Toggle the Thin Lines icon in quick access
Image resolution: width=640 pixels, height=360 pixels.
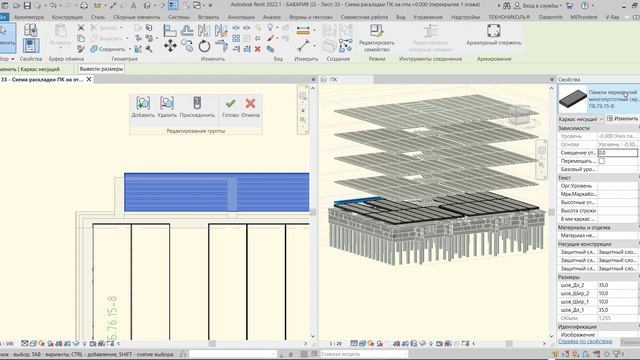pyautogui.click(x=173, y=6)
